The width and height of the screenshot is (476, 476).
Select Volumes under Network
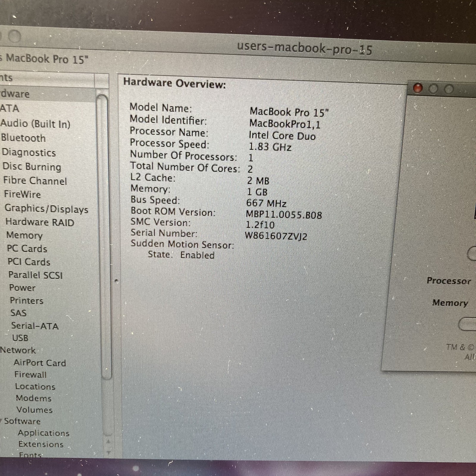tap(35, 410)
